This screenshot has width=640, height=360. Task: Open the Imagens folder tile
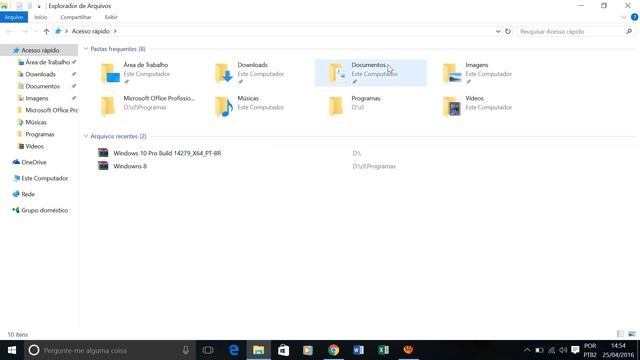[484, 73]
